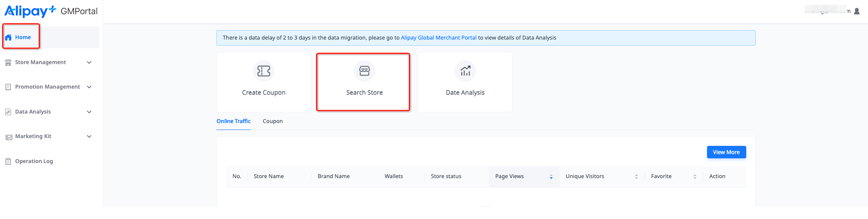Image resolution: width=868 pixels, height=219 pixels.
Task: Click the View More button
Action: coord(726,152)
